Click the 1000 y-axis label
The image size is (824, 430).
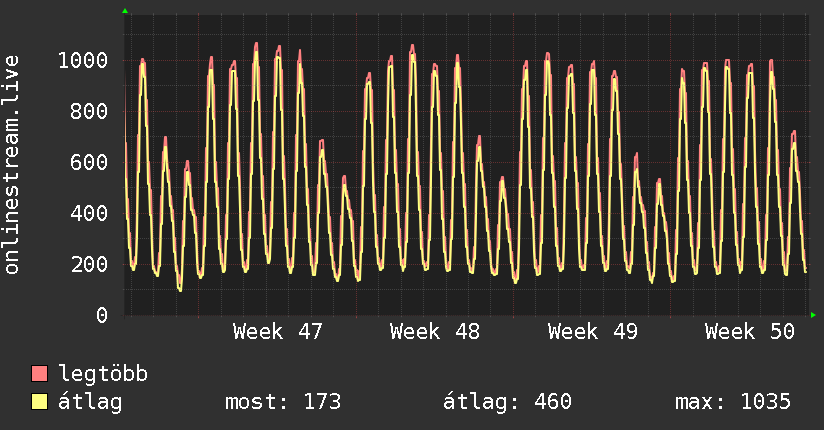(x=83, y=60)
